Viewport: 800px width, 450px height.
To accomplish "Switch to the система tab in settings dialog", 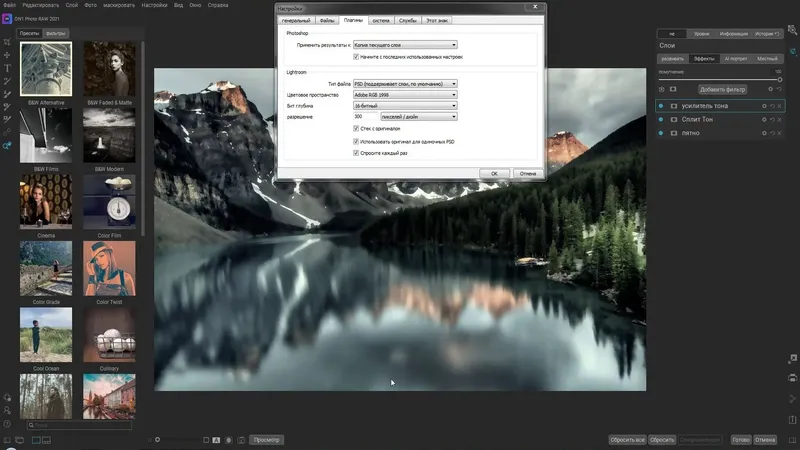I will tap(381, 20).
